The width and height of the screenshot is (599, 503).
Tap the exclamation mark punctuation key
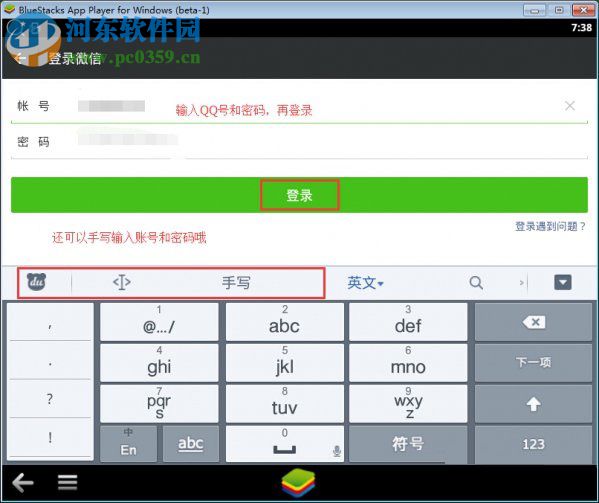tap(50, 438)
